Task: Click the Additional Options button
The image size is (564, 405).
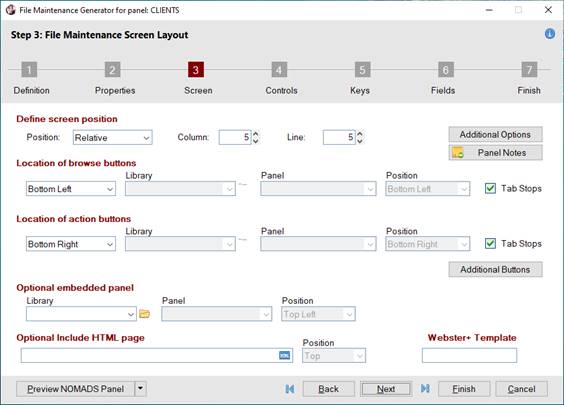Action: (x=495, y=135)
